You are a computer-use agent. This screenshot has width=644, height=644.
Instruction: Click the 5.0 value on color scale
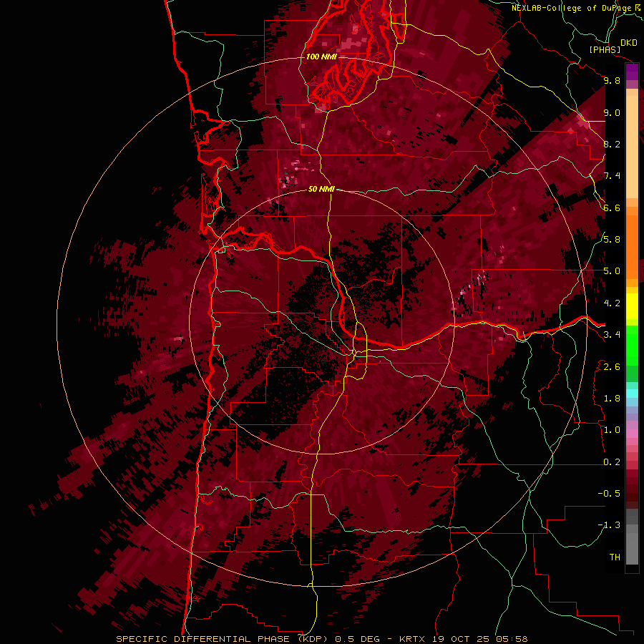click(x=612, y=271)
